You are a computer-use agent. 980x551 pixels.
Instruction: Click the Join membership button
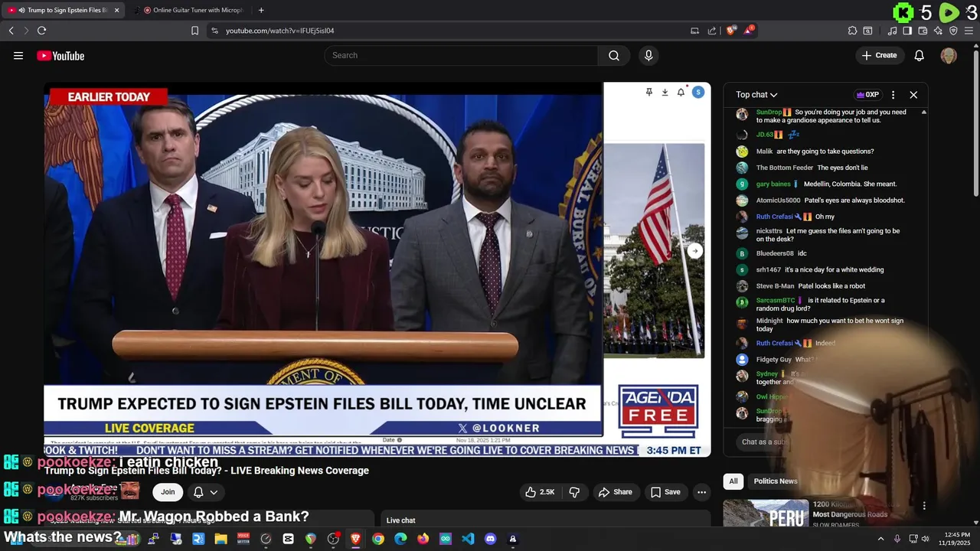(168, 492)
